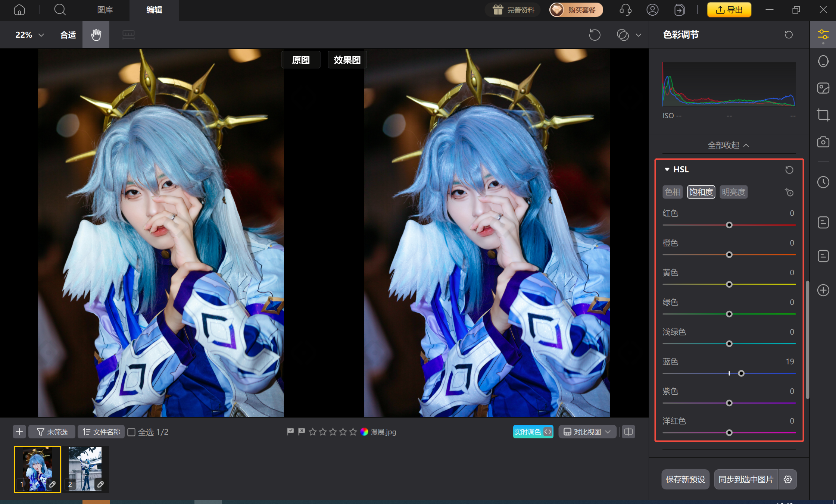Click the 原图 original image label
The height and width of the screenshot is (504, 836).
coord(301,60)
